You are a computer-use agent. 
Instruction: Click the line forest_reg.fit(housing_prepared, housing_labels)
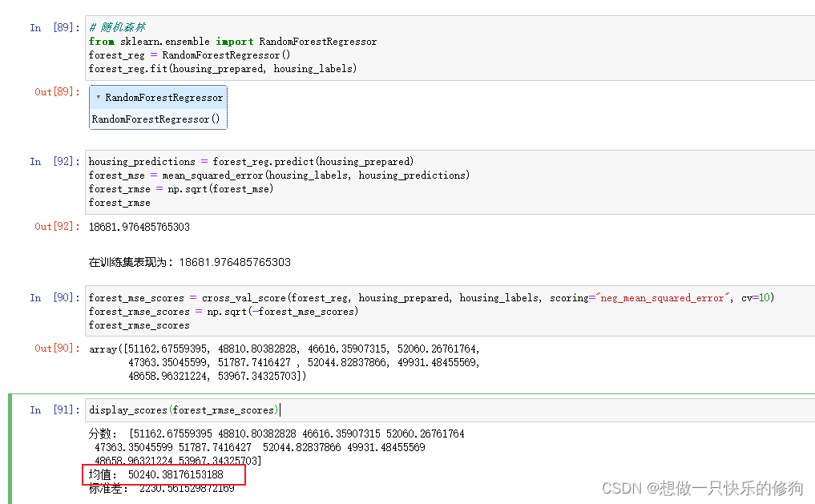(x=223, y=69)
